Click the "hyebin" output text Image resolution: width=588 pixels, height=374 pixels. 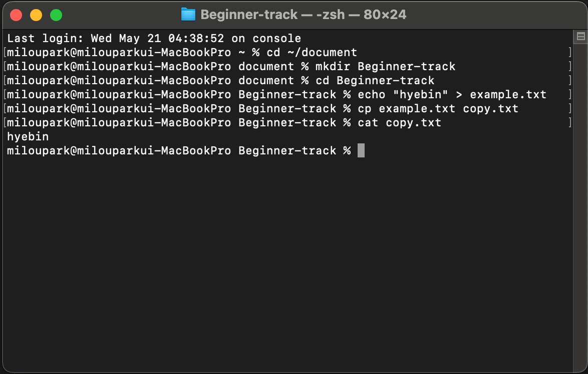point(28,136)
